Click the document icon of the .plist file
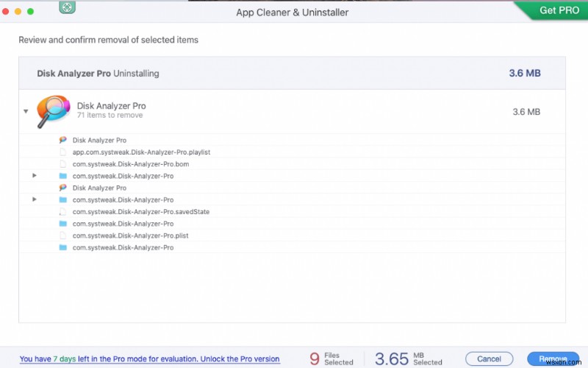The height and width of the screenshot is (368, 588). tap(63, 236)
